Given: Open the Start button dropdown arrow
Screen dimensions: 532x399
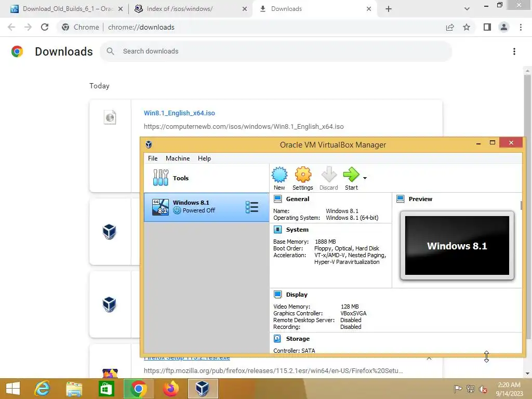Looking at the screenshot, I should [365, 178].
